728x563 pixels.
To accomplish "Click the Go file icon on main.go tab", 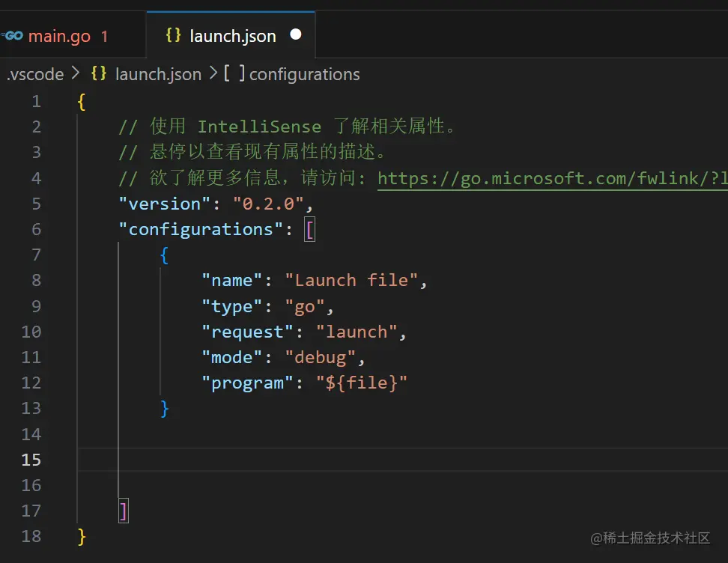I will coord(13,36).
